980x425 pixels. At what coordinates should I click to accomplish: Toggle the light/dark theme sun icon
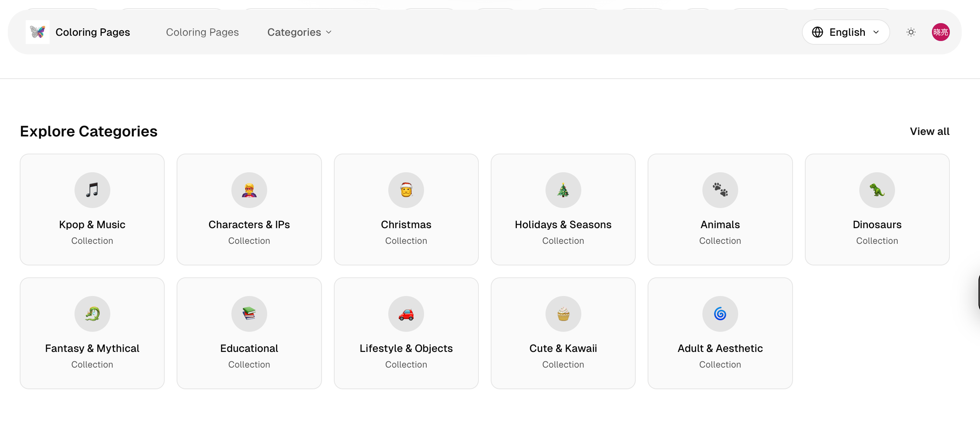coord(910,32)
